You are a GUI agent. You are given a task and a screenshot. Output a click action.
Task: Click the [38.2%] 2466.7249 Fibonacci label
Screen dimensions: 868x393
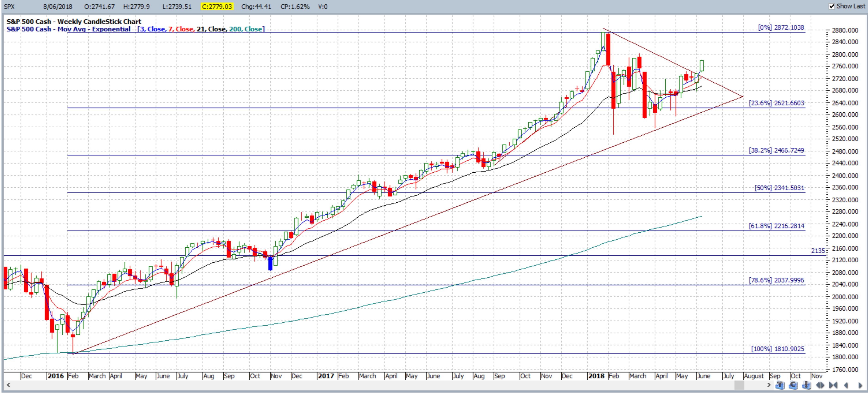click(776, 150)
